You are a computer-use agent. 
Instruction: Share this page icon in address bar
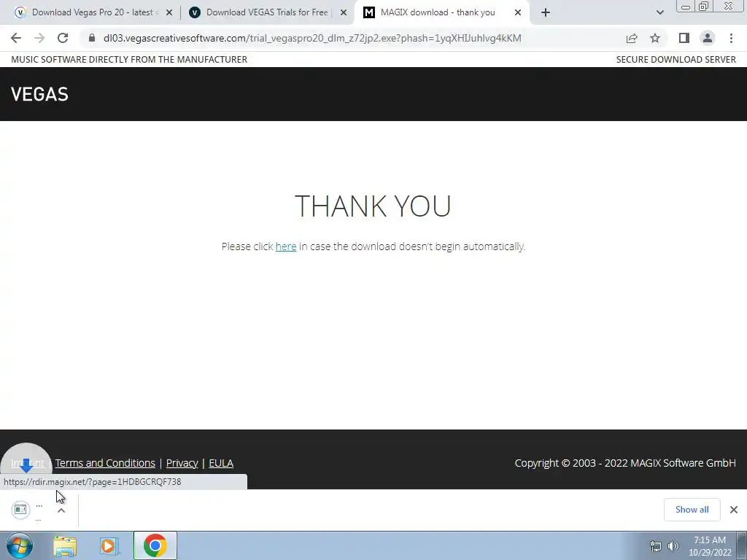632,38
